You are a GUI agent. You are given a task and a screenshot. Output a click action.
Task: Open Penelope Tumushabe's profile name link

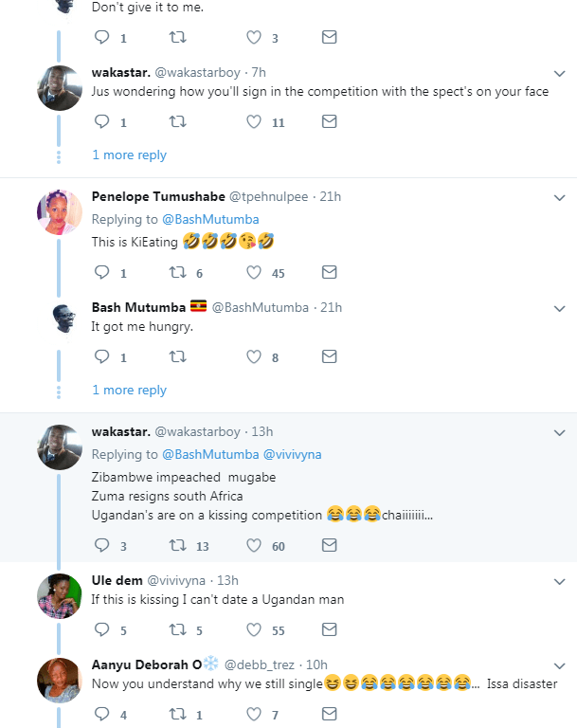click(158, 196)
